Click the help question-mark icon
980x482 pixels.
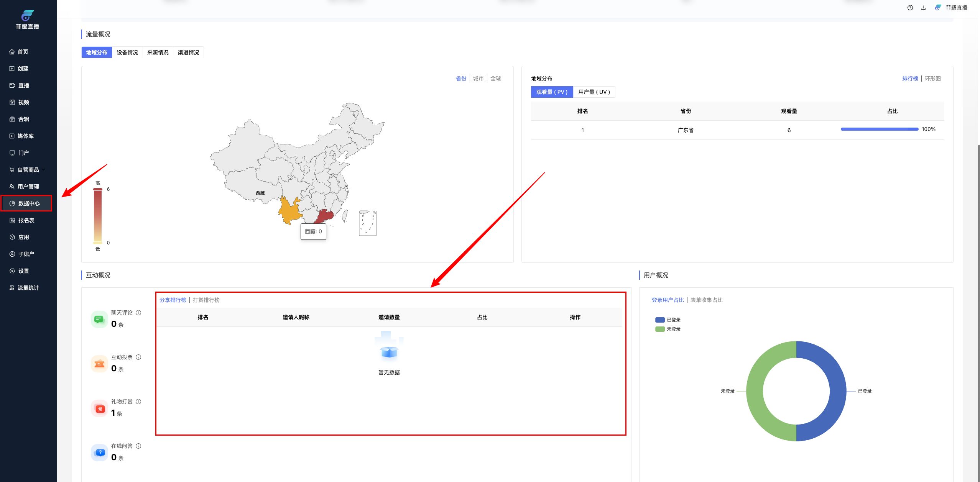click(910, 8)
